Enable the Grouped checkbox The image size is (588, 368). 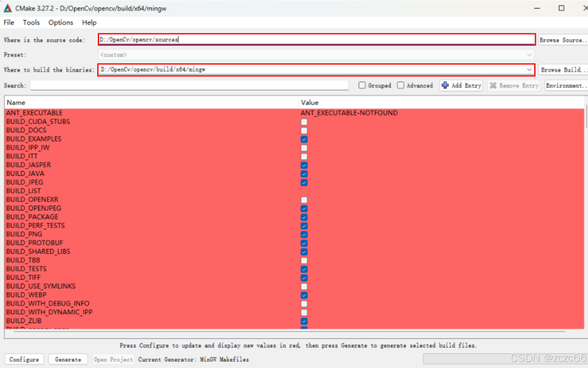[x=362, y=85]
